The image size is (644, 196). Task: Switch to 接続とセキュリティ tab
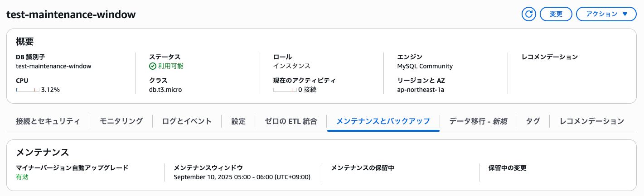pyautogui.click(x=48, y=121)
